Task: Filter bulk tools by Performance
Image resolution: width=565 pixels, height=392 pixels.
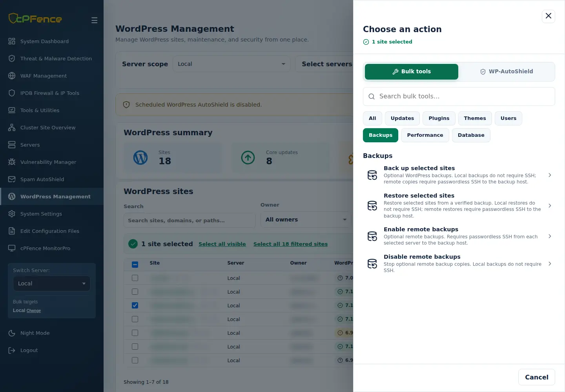Action: [x=425, y=135]
